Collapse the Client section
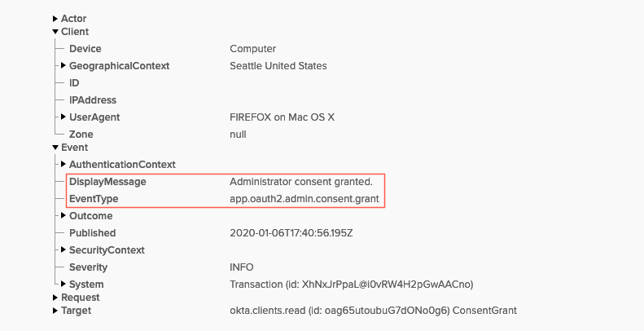Image resolution: width=644 pixels, height=331 pixels. coord(55,32)
